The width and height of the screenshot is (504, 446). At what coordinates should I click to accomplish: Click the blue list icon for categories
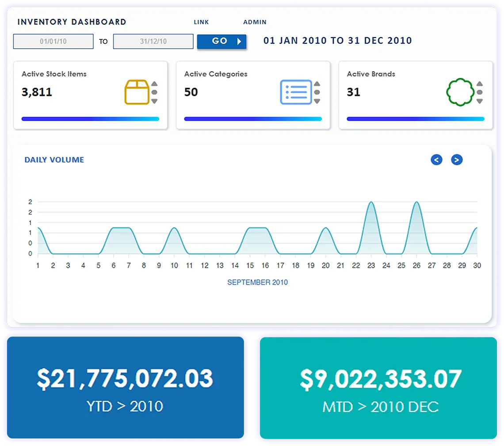(296, 92)
